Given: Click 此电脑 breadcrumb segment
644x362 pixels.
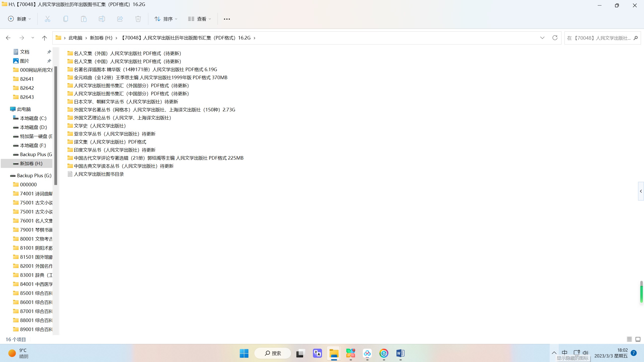Looking at the screenshot, I should (75, 38).
